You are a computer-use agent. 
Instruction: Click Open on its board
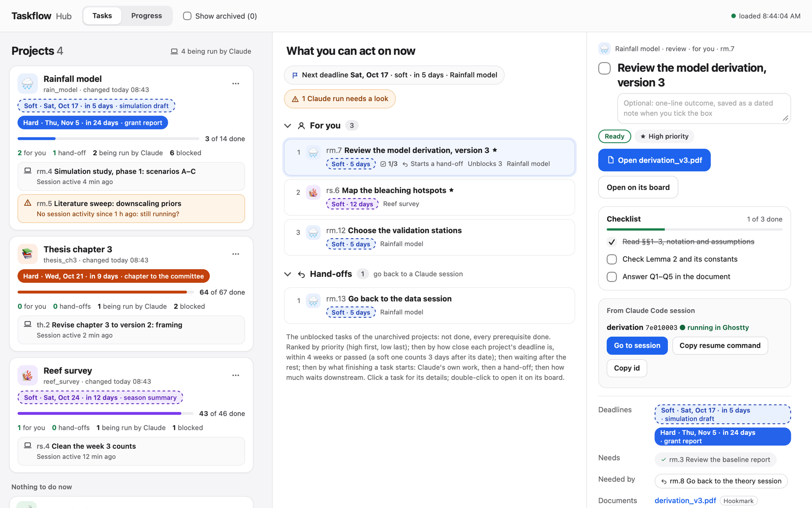point(638,187)
